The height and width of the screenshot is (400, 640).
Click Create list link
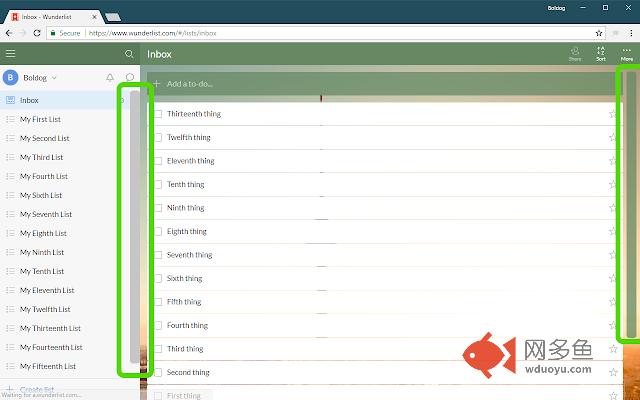click(37, 389)
